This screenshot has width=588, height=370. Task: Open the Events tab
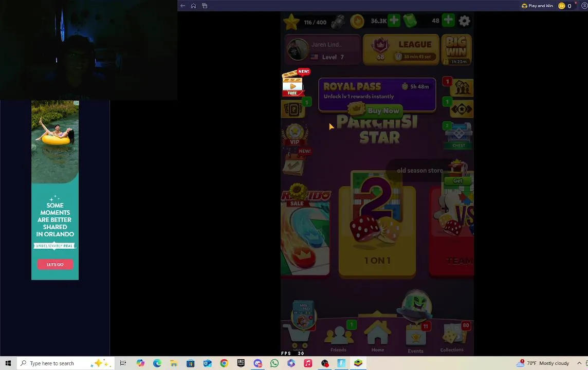pyautogui.click(x=415, y=338)
